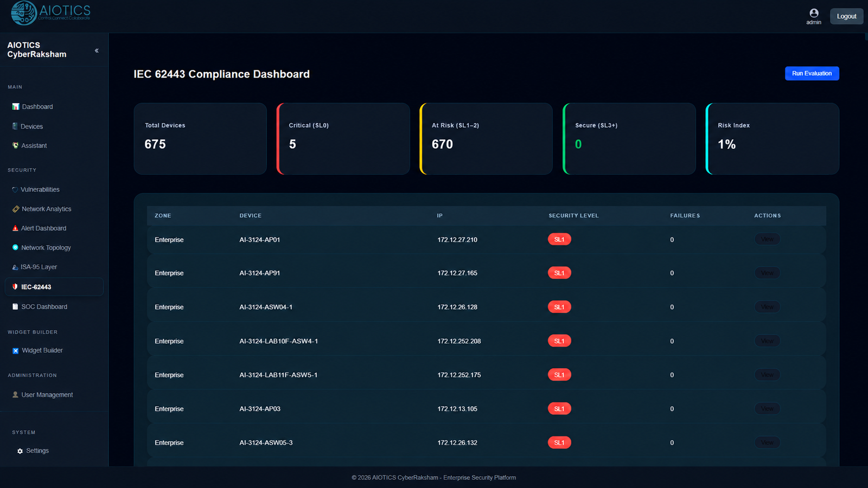Open the admin user profile icon
Image resolution: width=868 pixels, height=488 pixels.
pos(814,13)
